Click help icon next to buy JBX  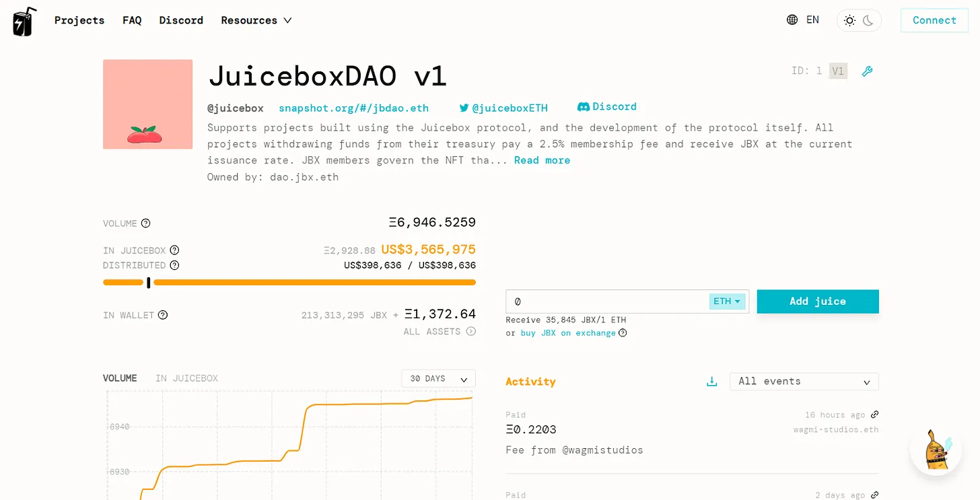(623, 332)
